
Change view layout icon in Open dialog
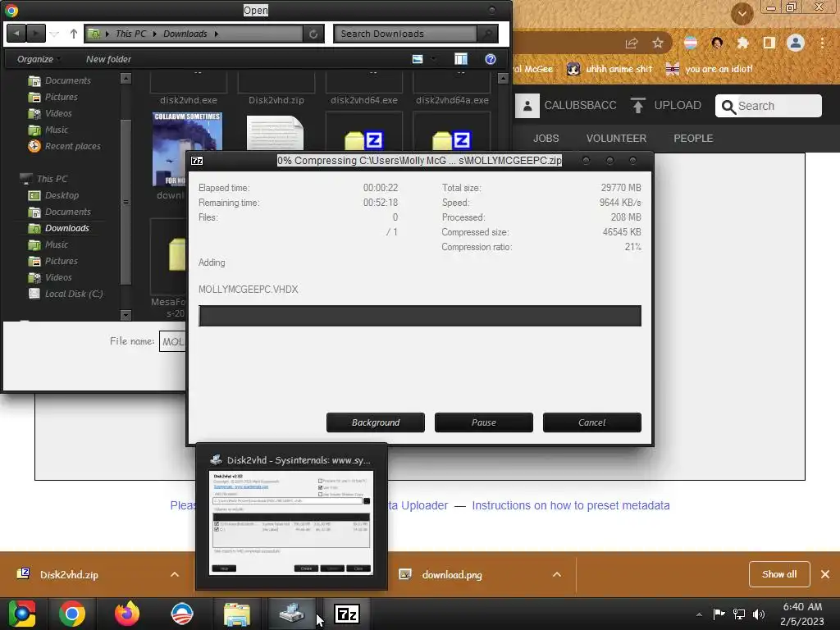(418, 59)
